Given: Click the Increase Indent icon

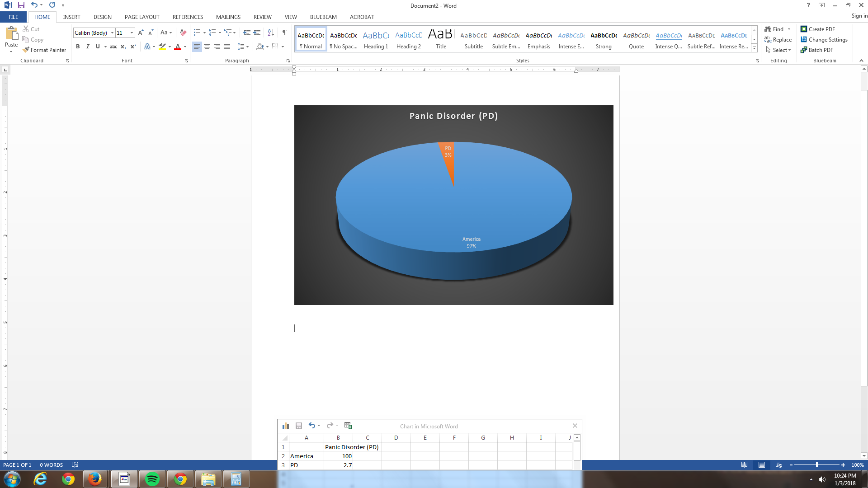Looking at the screenshot, I should click(257, 33).
